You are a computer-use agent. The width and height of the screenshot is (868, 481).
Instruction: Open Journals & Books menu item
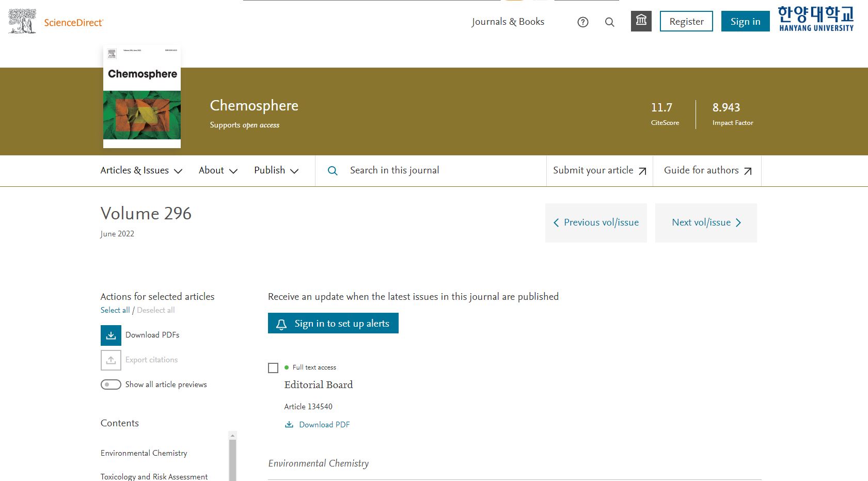[x=508, y=22]
